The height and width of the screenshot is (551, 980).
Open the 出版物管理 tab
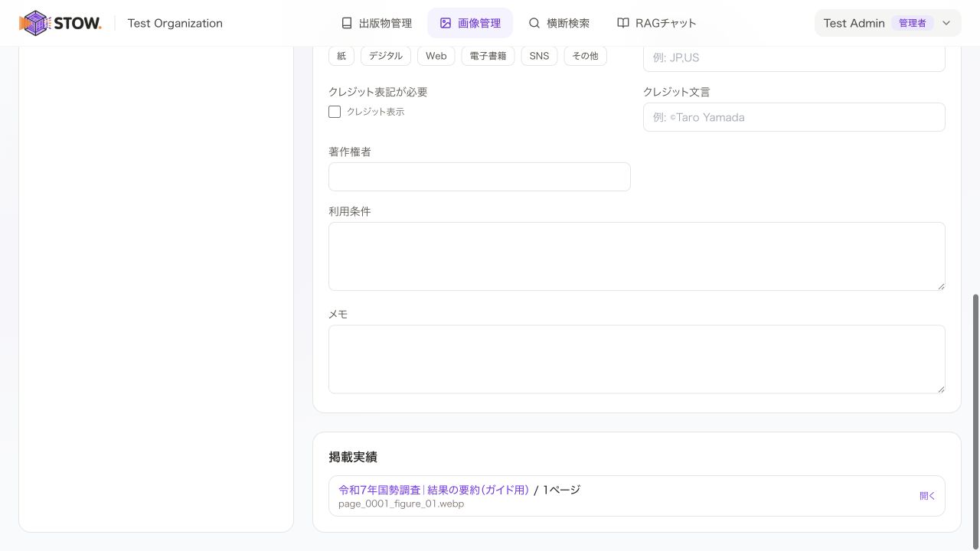[377, 23]
